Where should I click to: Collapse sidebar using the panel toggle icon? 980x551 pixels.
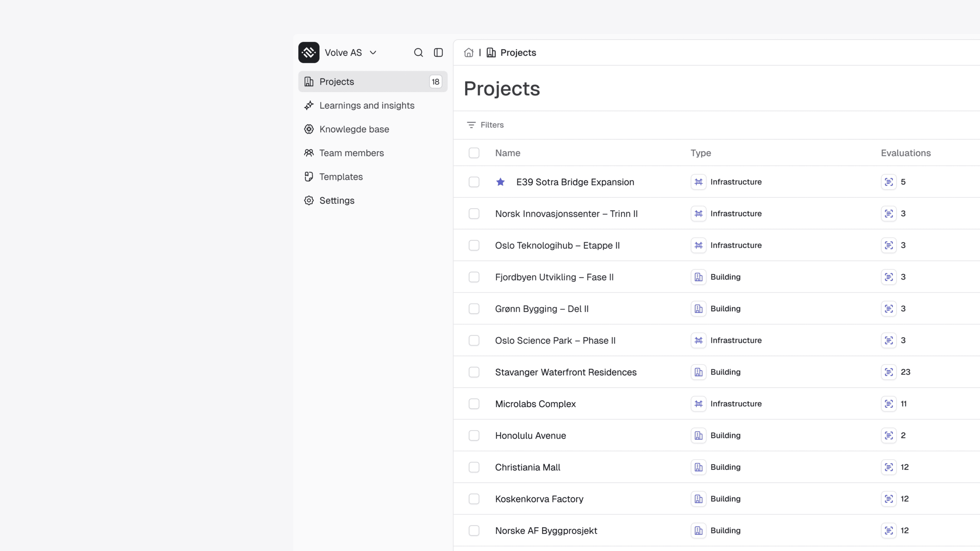click(x=438, y=53)
